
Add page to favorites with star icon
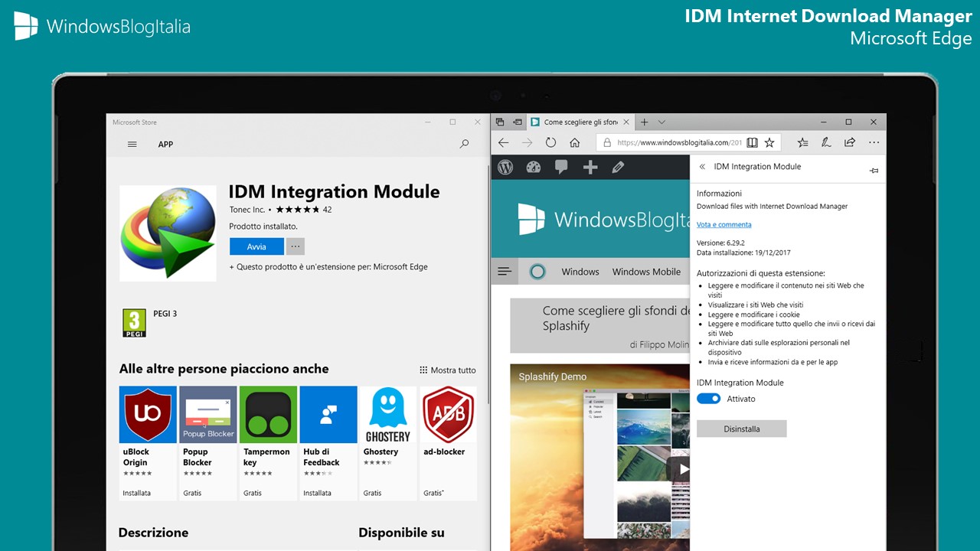point(769,142)
